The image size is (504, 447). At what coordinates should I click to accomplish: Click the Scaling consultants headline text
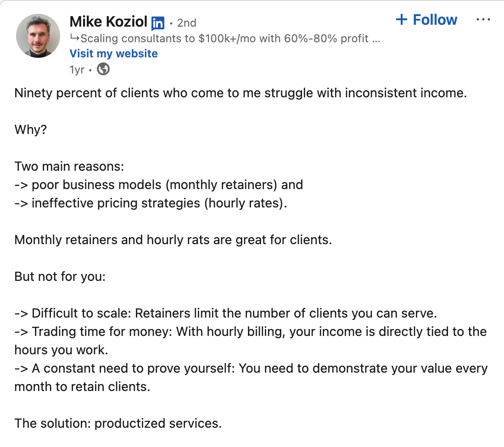click(x=224, y=39)
